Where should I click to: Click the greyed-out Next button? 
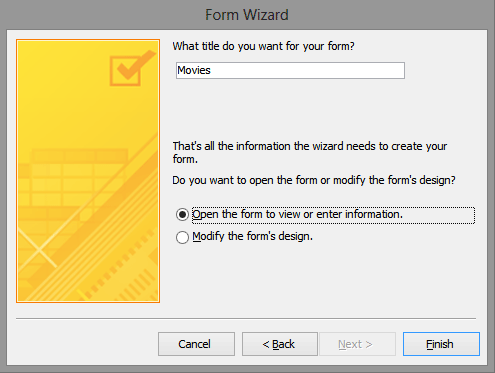[357, 344]
